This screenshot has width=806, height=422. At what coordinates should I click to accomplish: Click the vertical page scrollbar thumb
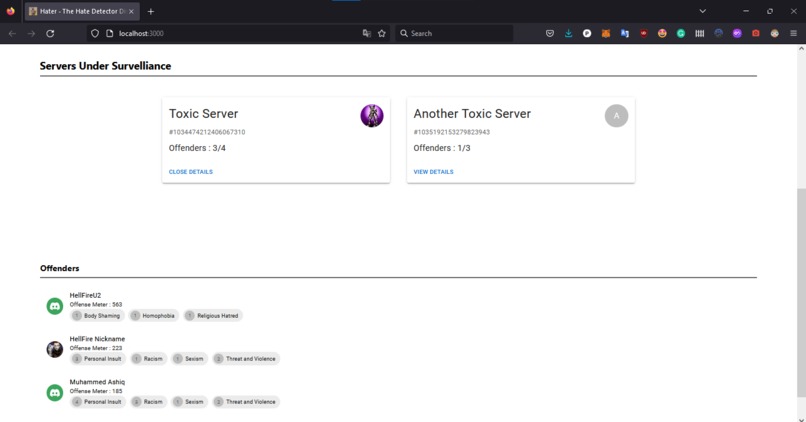click(x=801, y=293)
